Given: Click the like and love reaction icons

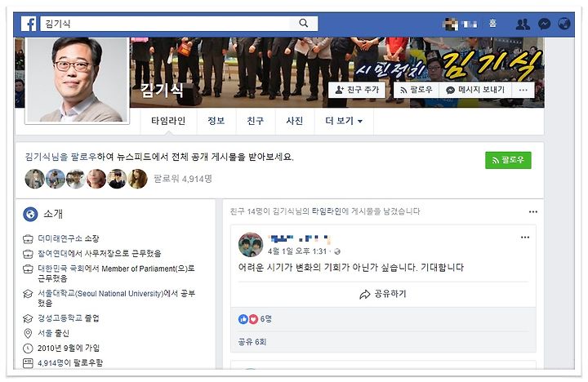Looking at the screenshot, I should (x=248, y=319).
